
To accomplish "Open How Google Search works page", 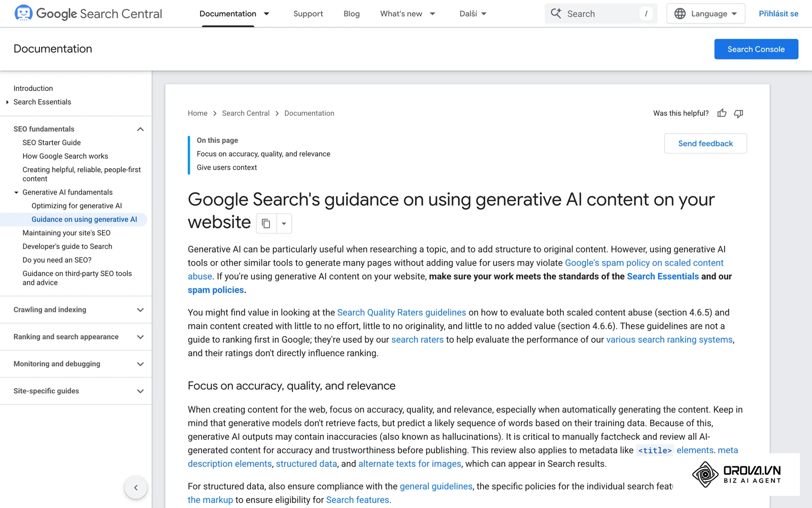I will (x=65, y=156).
